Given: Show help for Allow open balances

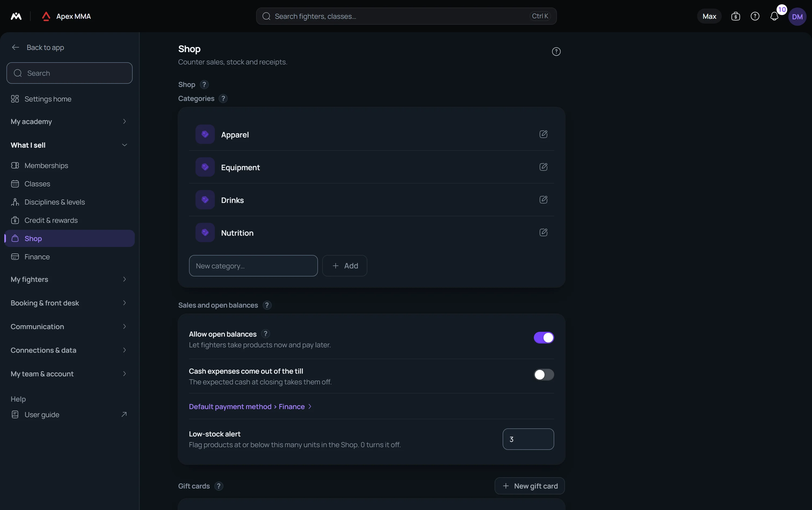Looking at the screenshot, I should coord(265,334).
